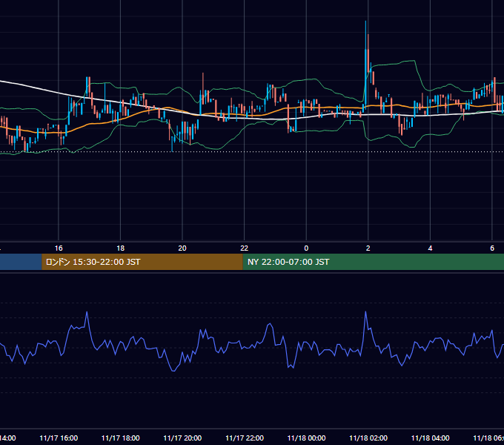Click the 11/17 22:00 date label

(x=245, y=438)
